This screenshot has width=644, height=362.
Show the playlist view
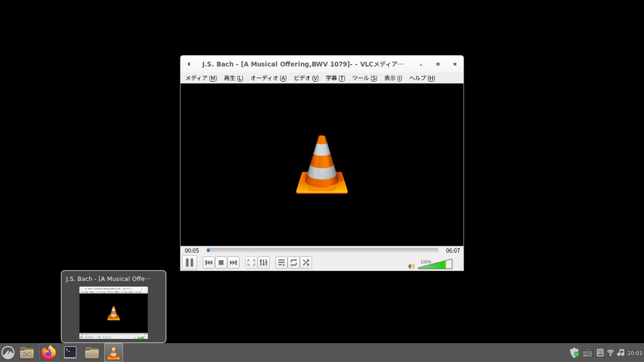(281, 262)
